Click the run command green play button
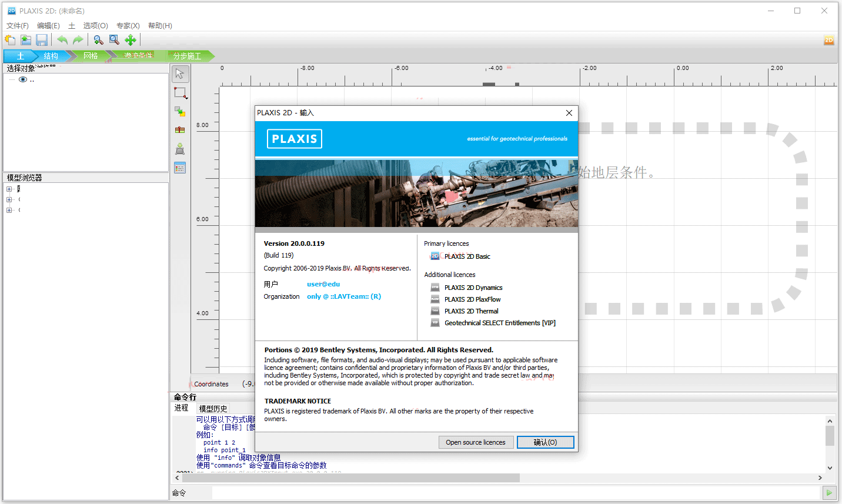The image size is (842, 504). point(829,493)
